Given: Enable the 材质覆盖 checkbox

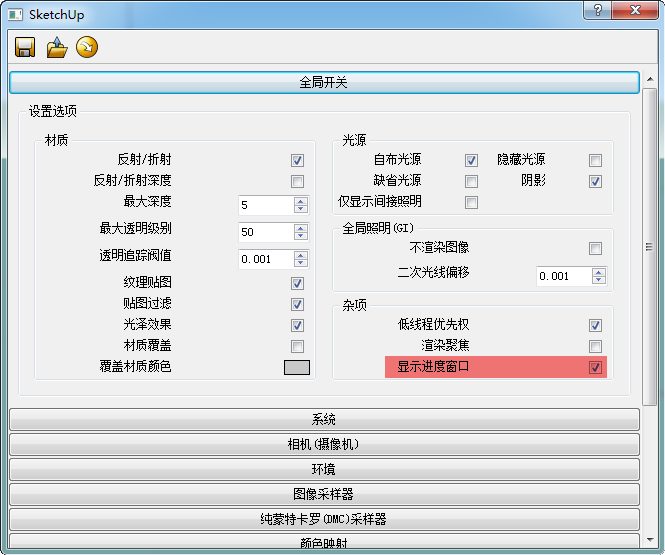Looking at the screenshot, I should click(x=297, y=346).
